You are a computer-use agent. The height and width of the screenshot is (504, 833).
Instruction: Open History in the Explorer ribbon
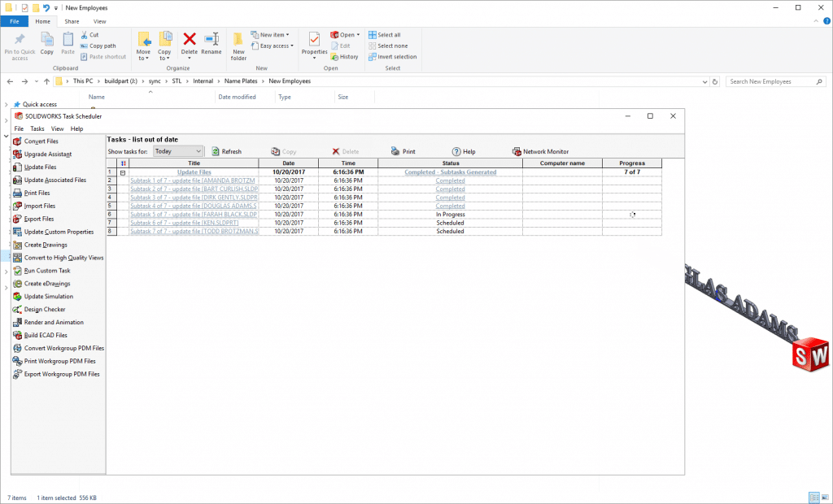344,57
